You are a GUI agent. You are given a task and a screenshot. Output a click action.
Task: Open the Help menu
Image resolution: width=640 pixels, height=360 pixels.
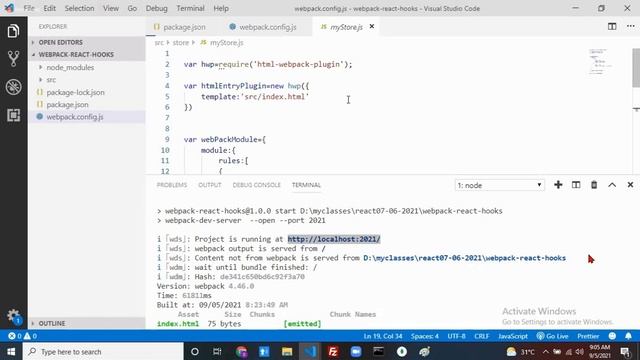click(x=221, y=8)
